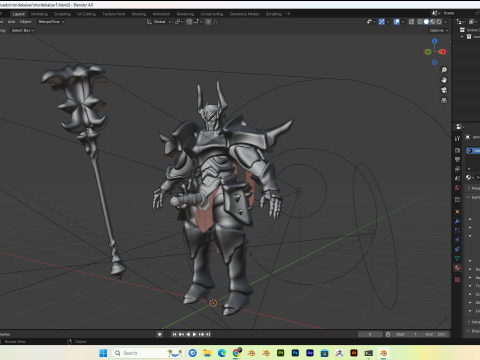This screenshot has width=480, height=360.
Task: Open the Animation workspace tab
Action: coord(161,14)
